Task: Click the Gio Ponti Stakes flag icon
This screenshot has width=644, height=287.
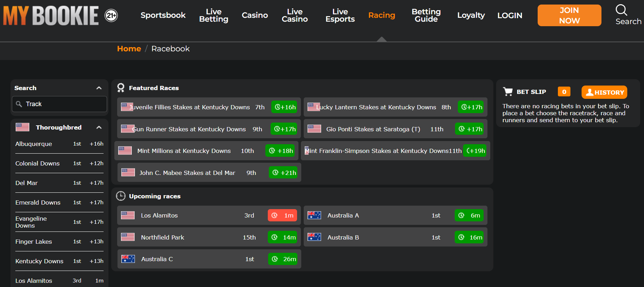Action: 314,129
